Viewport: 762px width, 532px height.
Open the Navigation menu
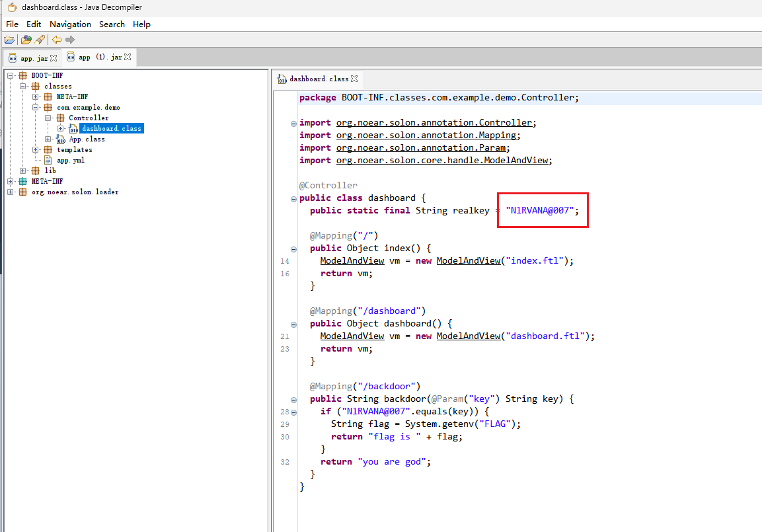click(71, 24)
